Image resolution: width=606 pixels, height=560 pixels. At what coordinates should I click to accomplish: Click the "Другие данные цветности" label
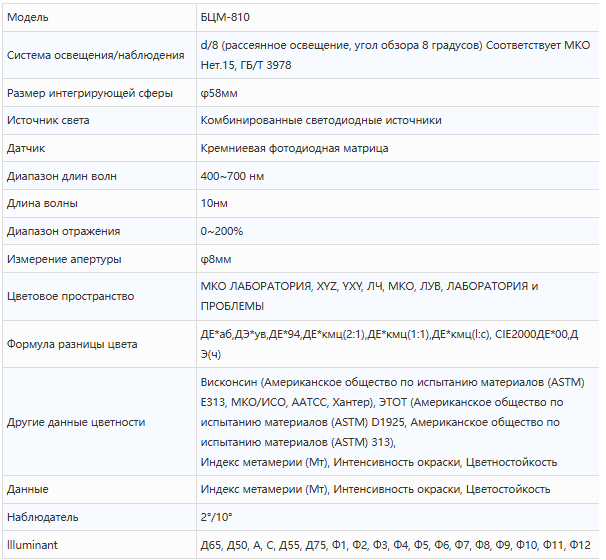coord(76,422)
